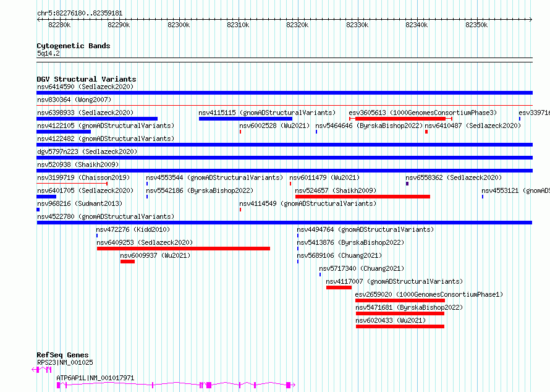The width and height of the screenshot is (550, 392).
Task: Open dgv5797n223 (Sedlazeck2020) label
Action: [87, 151]
